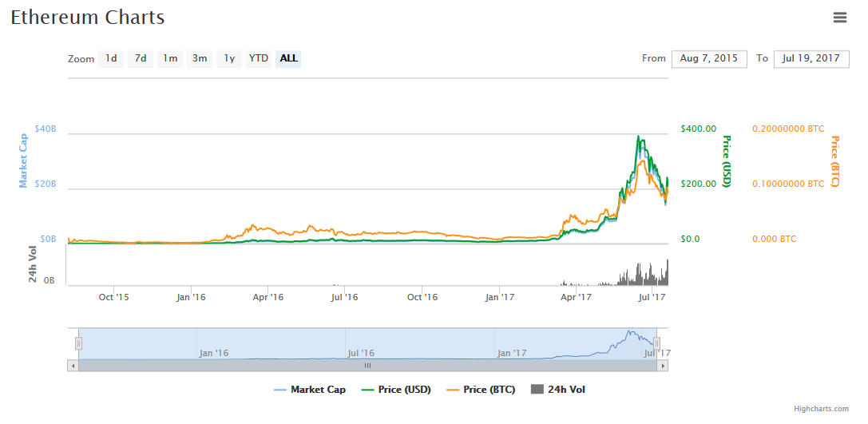Click the 0.20000000 BTC axis label
This screenshot has width=868, height=424.
click(788, 129)
